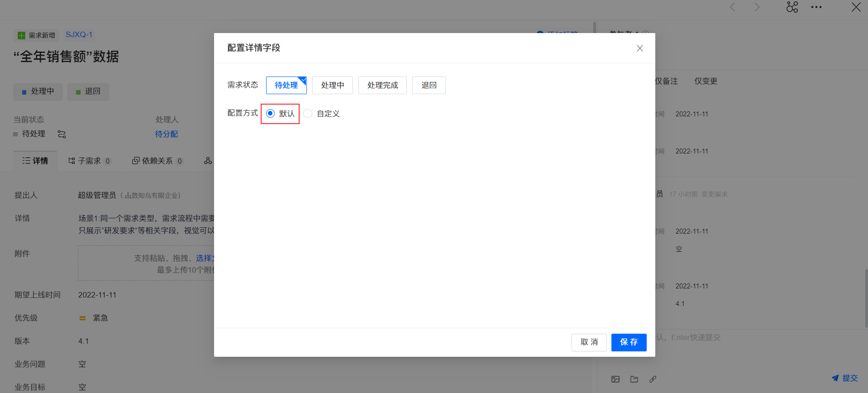Image resolution: width=868 pixels, height=393 pixels.
Task: Click the 17 小时前 变更需求 log entry
Action: 698,194
